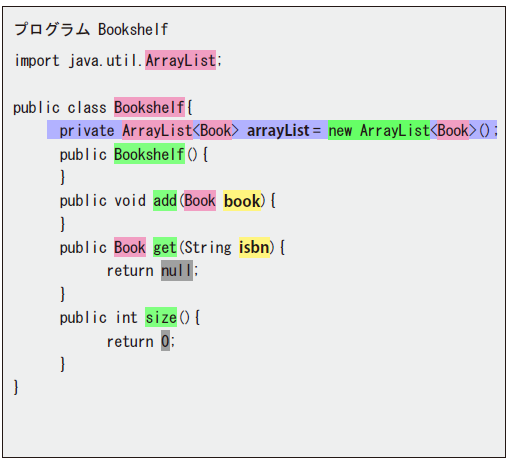
Task: Click the pink Book return type before get
Action: 130,247
